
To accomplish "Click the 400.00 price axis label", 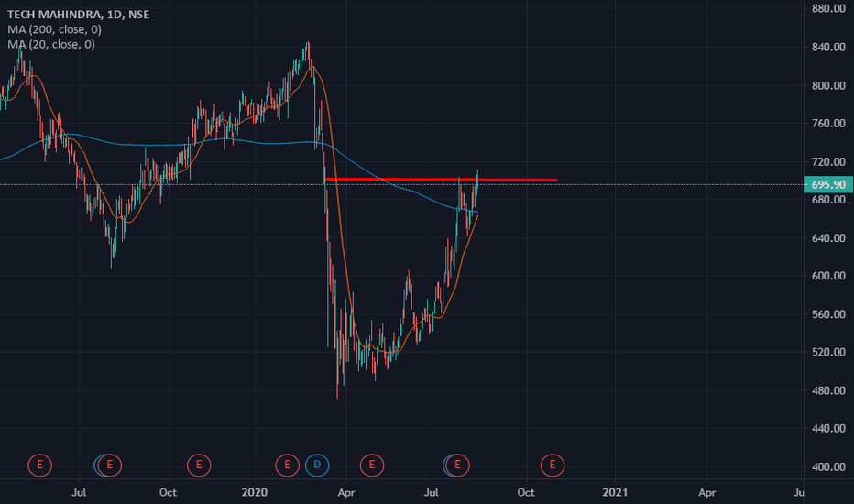I will click(827, 467).
